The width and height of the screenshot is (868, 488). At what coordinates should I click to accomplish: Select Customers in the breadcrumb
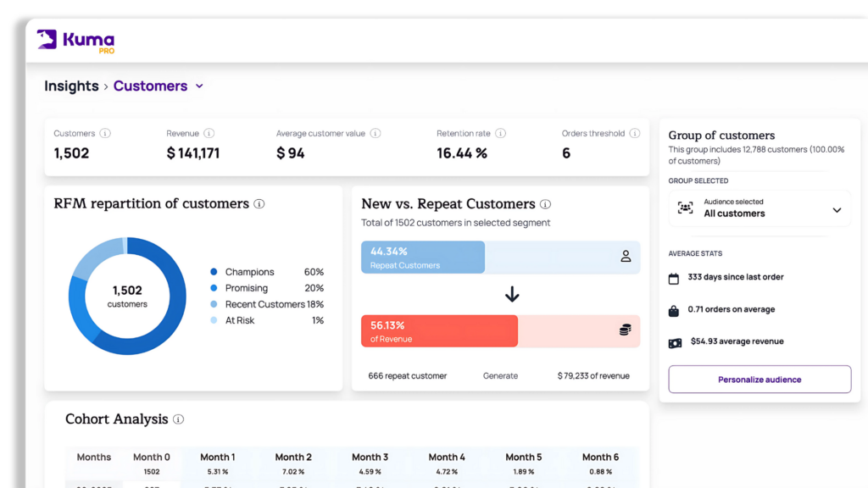(151, 86)
